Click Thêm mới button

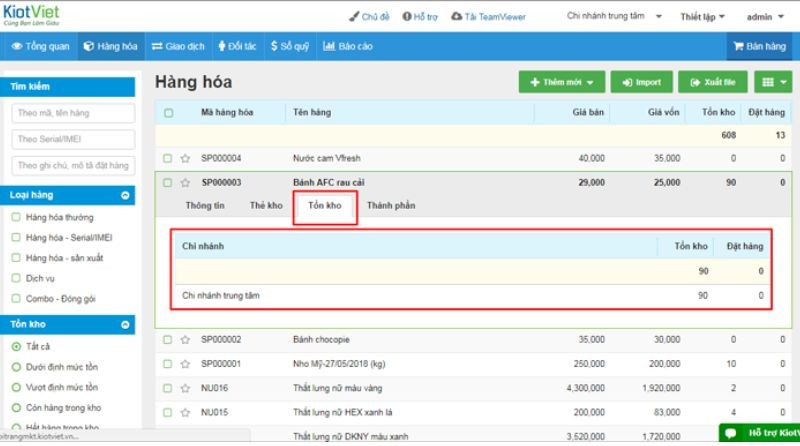(x=562, y=82)
